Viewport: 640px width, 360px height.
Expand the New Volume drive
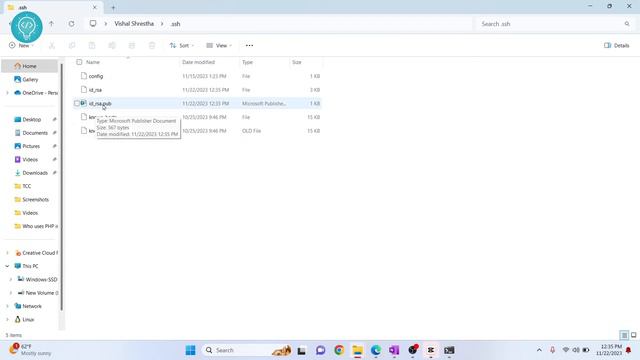click(x=11, y=293)
